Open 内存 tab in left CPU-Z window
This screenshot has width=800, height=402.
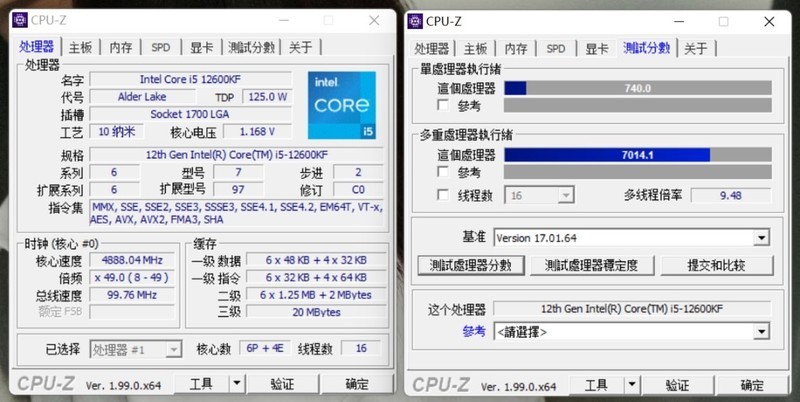[120, 47]
